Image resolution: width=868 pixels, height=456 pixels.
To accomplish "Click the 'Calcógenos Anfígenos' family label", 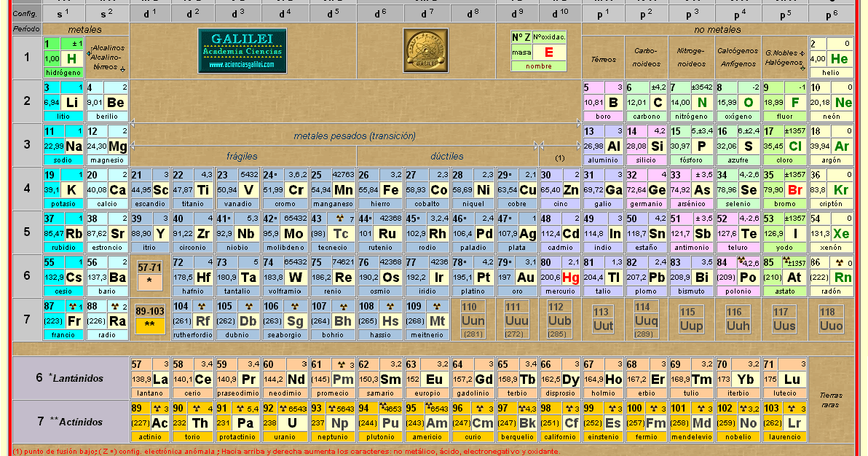I will tap(738, 57).
